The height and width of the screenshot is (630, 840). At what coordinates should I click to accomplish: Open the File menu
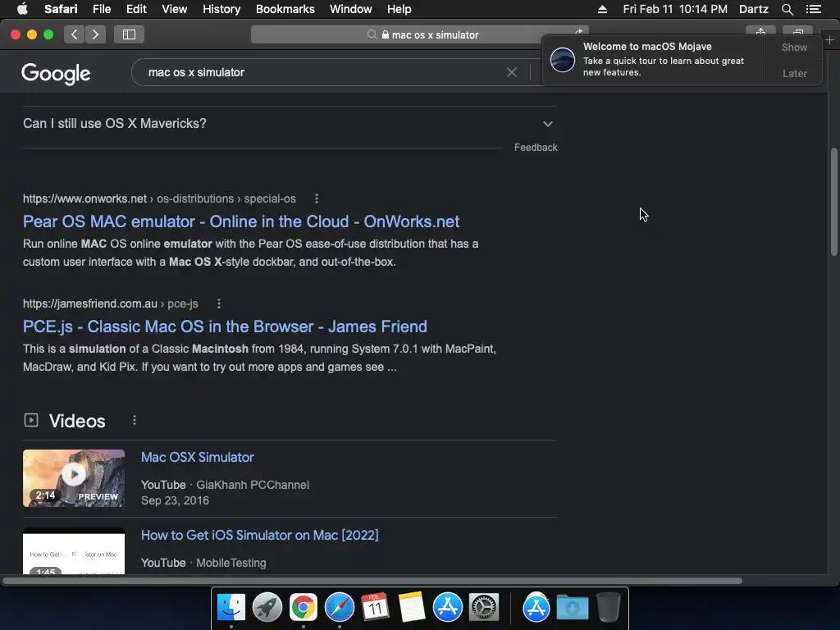pyautogui.click(x=101, y=9)
